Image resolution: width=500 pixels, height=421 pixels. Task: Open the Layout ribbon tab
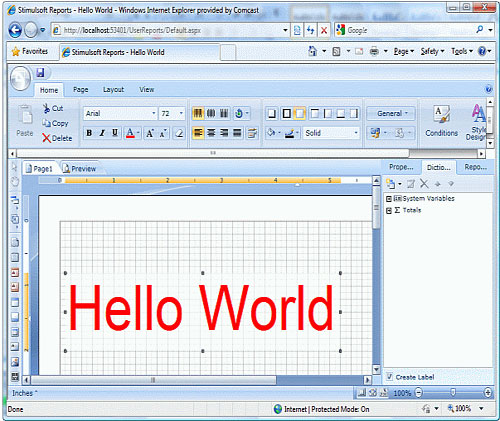pyautogui.click(x=113, y=90)
